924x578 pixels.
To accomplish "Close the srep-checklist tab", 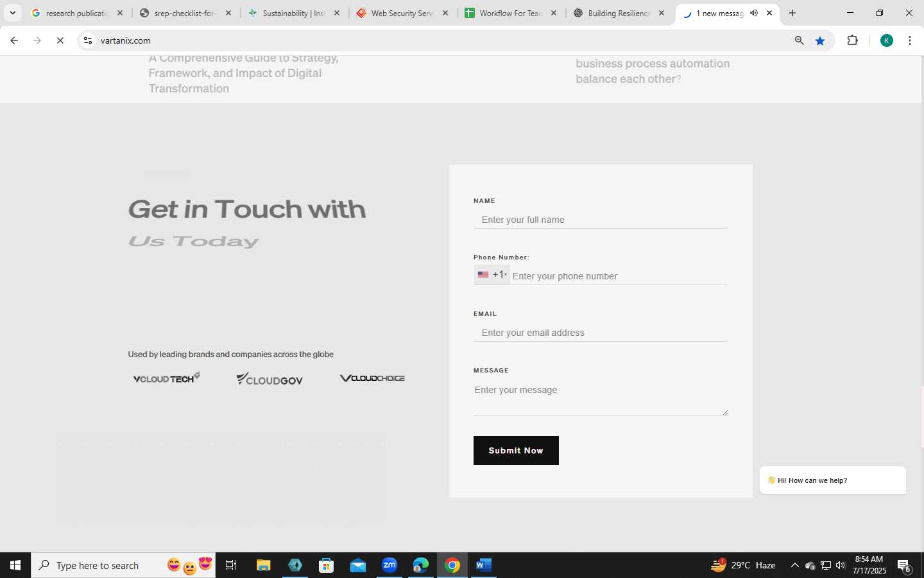I will [228, 13].
